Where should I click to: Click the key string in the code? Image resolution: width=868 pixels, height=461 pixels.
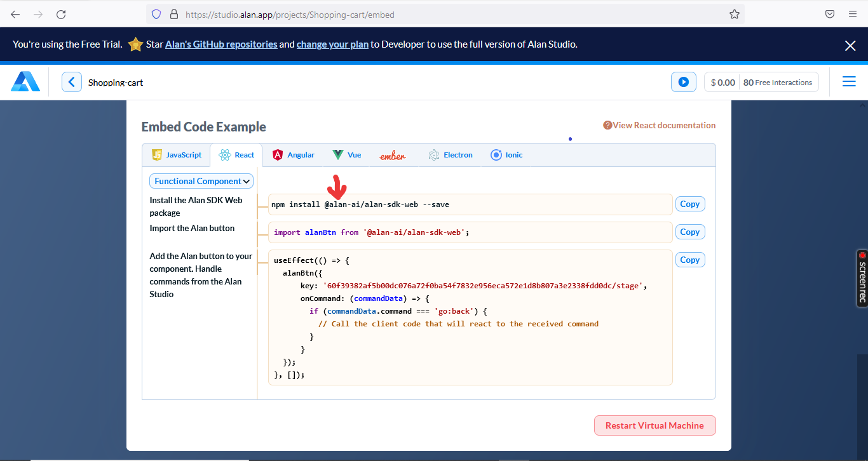484,286
